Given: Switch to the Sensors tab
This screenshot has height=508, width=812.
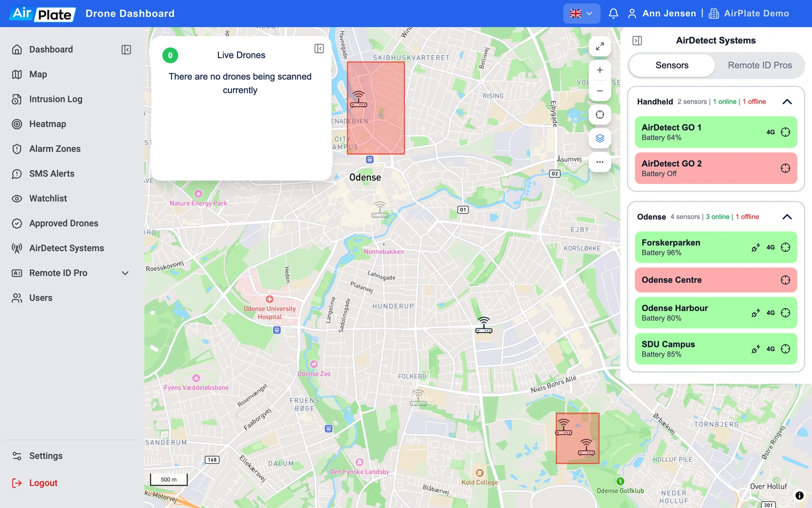Looking at the screenshot, I should (672, 66).
